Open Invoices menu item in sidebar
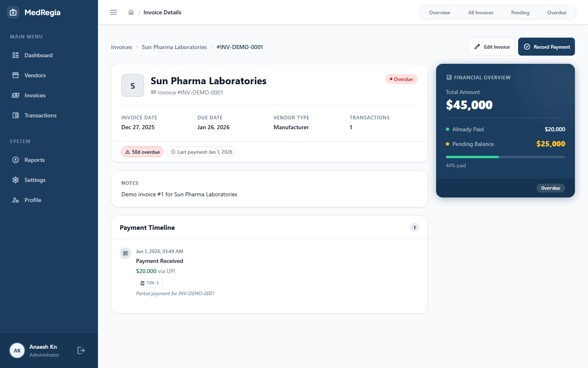Viewport: 588px width, 368px height. [x=49, y=95]
